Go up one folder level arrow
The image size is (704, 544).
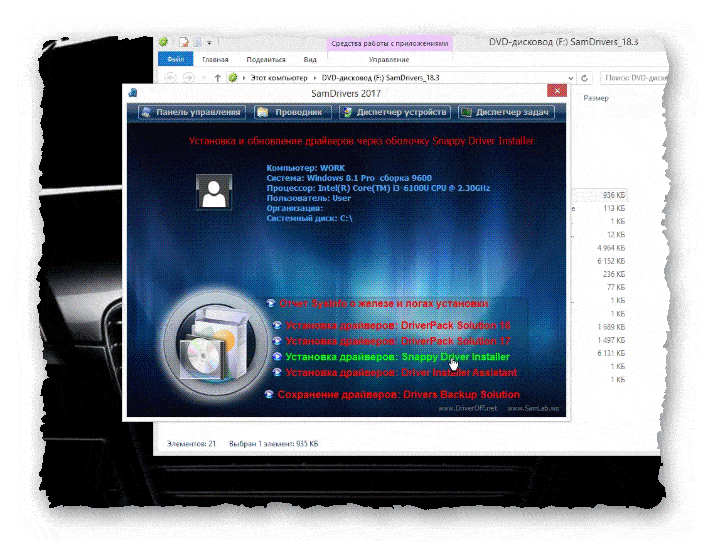click(x=218, y=78)
